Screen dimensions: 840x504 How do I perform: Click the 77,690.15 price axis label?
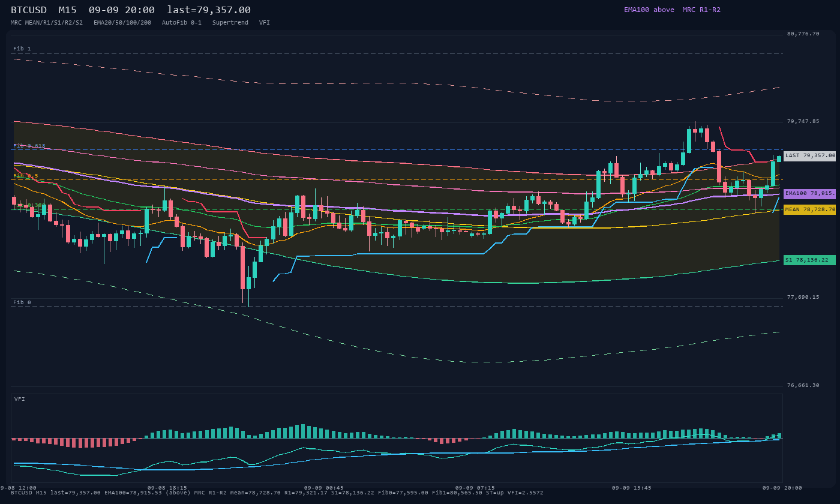pos(803,297)
